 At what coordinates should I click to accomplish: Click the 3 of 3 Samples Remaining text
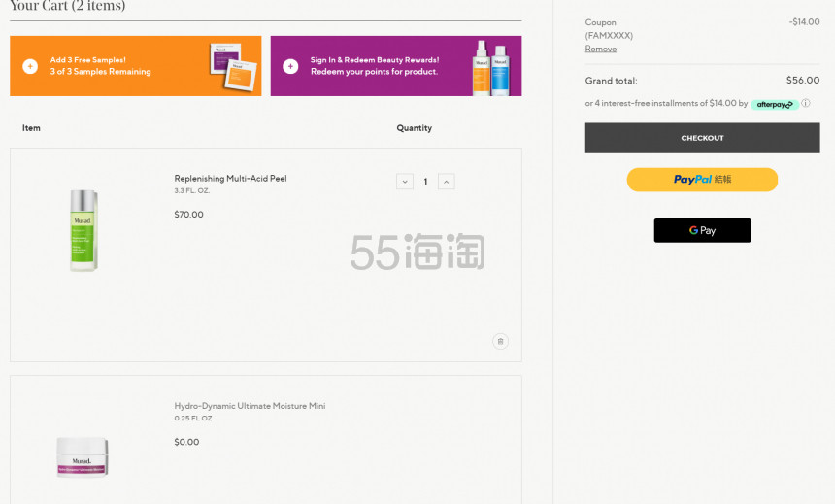tap(101, 72)
